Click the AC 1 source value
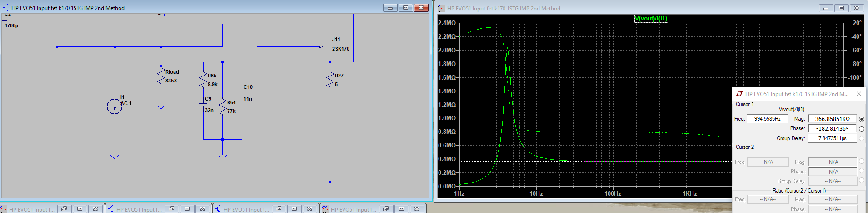The height and width of the screenshot is (213, 868). (x=126, y=103)
